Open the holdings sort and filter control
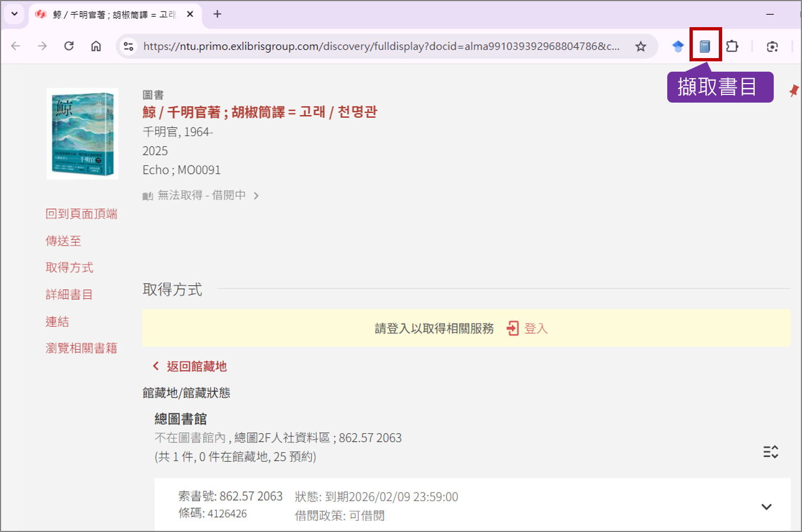Image resolution: width=802 pixels, height=532 pixels. pyautogui.click(x=770, y=452)
